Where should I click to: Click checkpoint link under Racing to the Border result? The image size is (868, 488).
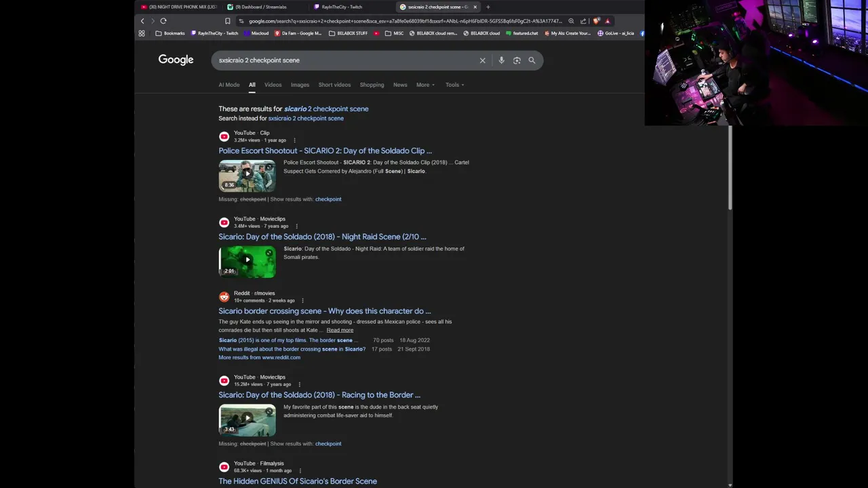click(328, 444)
